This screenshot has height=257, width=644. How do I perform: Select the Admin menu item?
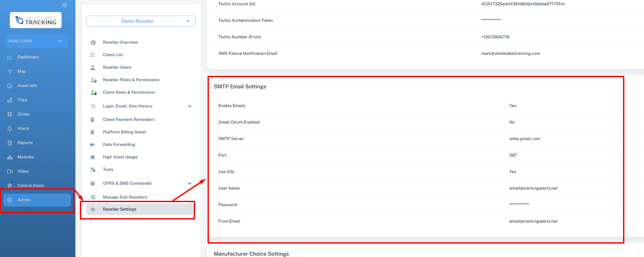click(x=37, y=200)
